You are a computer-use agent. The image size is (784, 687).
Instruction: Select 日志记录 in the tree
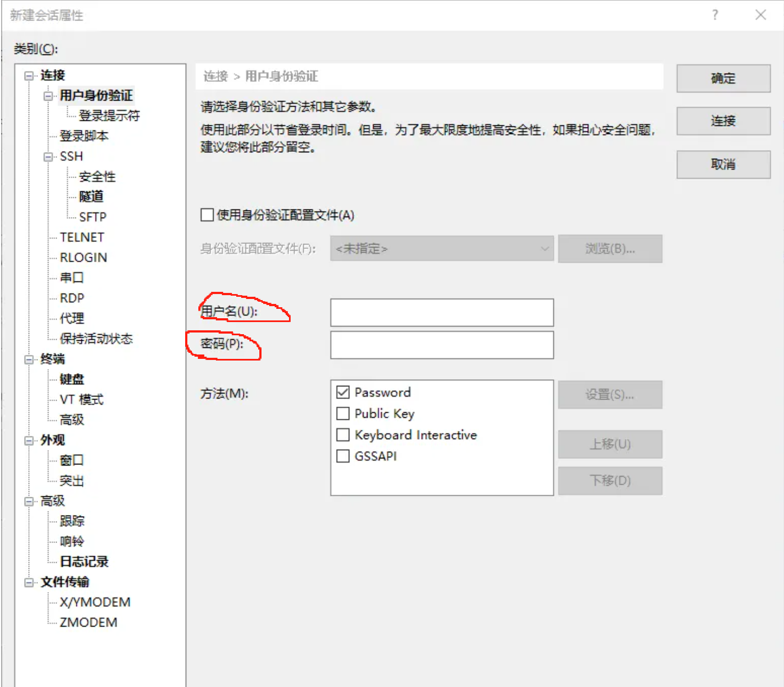click(x=84, y=561)
